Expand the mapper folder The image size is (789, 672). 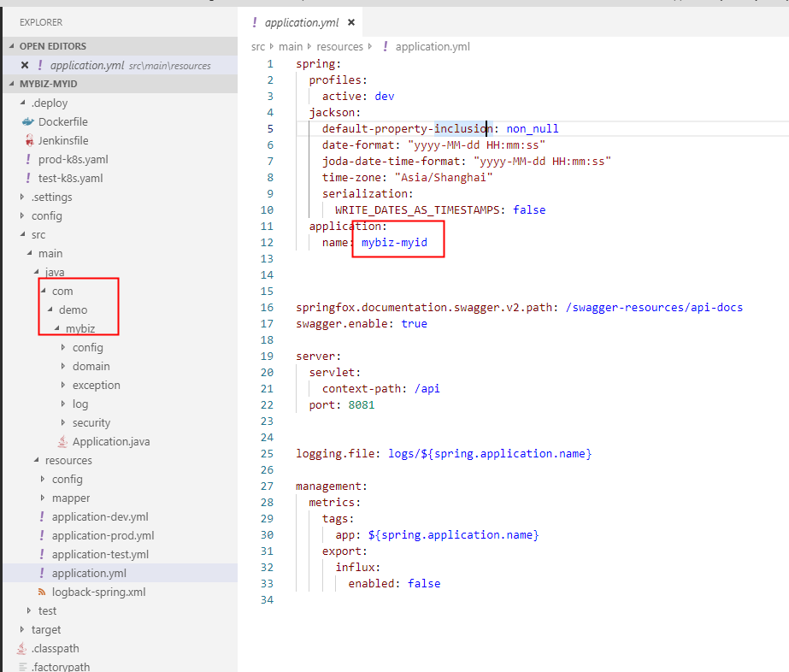pos(43,498)
